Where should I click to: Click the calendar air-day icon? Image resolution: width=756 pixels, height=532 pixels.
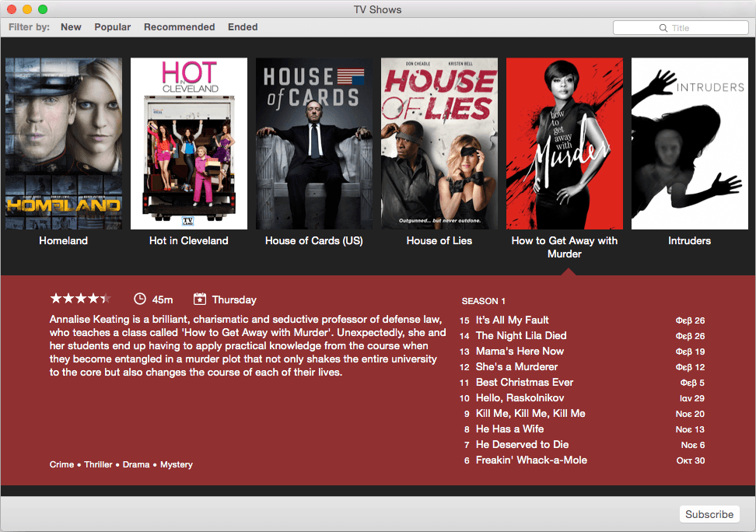(200, 299)
